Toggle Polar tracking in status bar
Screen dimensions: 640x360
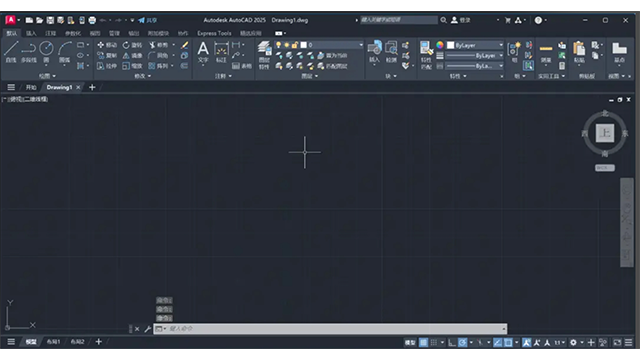pyautogui.click(x=462, y=342)
